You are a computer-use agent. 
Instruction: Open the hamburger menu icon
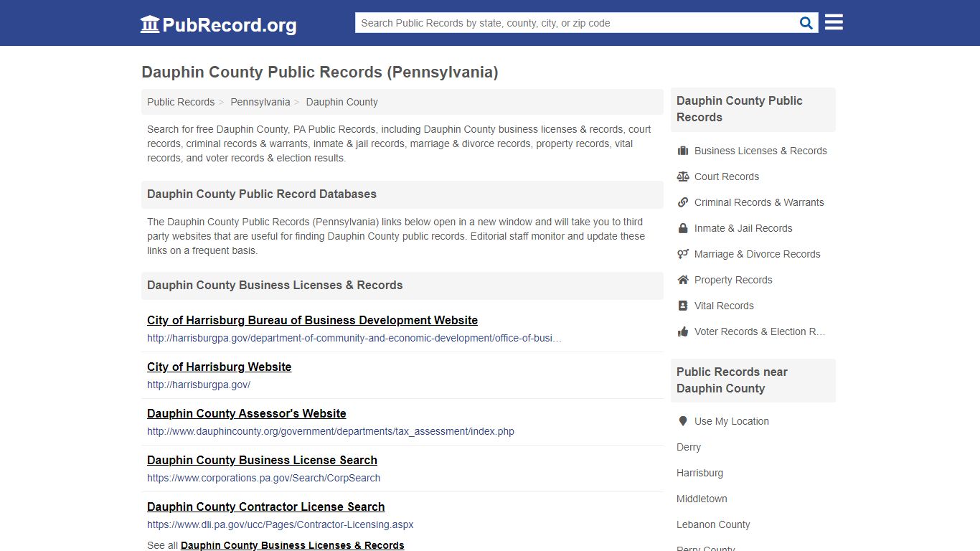point(834,22)
